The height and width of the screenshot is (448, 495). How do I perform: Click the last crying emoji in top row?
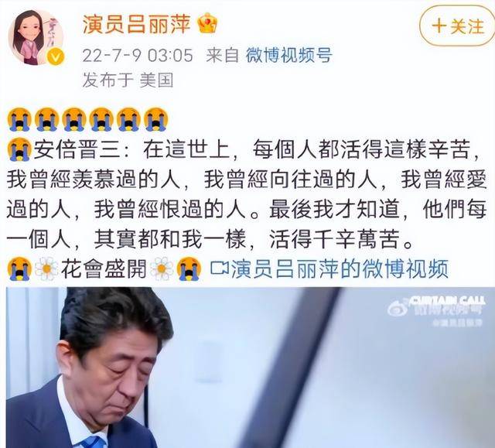pos(156,119)
